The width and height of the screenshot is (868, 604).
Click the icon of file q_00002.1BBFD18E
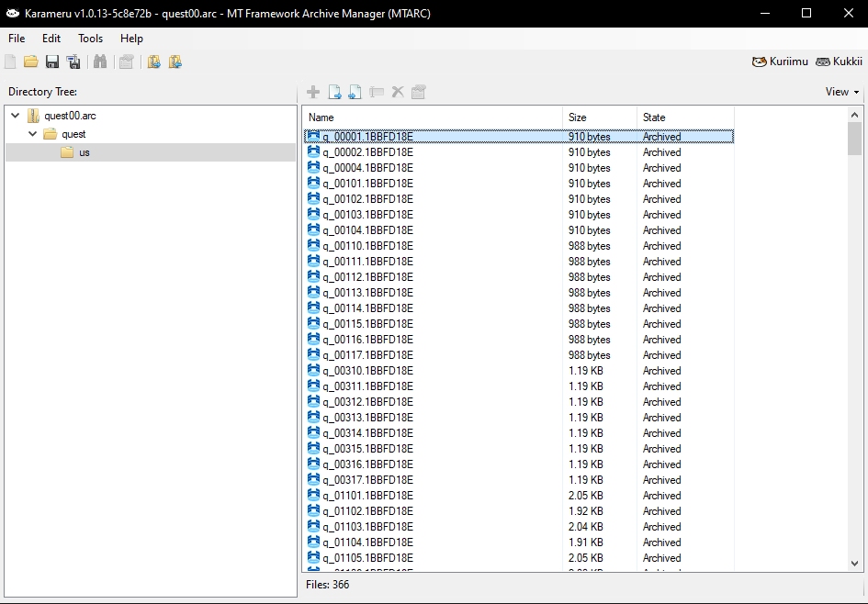[x=314, y=152]
